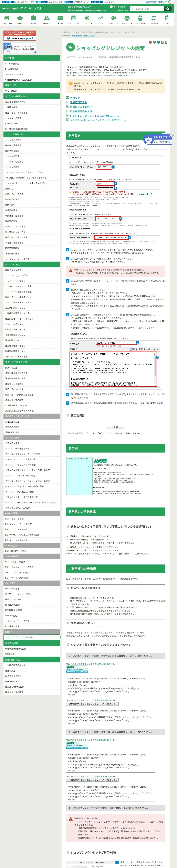Image resolution: width=177 pixels, height=868 pixels.
Task: Open the 返品特約設定 sidebar item
Action: [32, 221]
